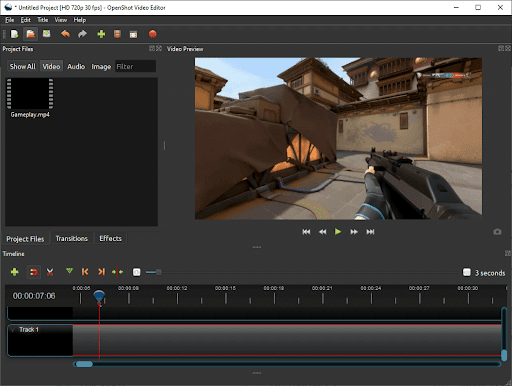Toggle the timeline snapping magnet
The image size is (512, 386).
click(33, 272)
